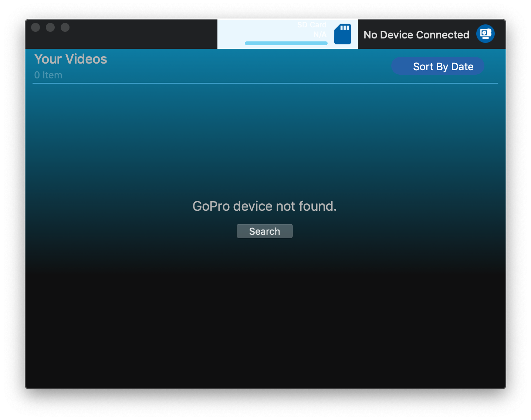This screenshot has width=531, height=420.
Task: Click the "GoPro device not found." message
Action: coord(265,206)
